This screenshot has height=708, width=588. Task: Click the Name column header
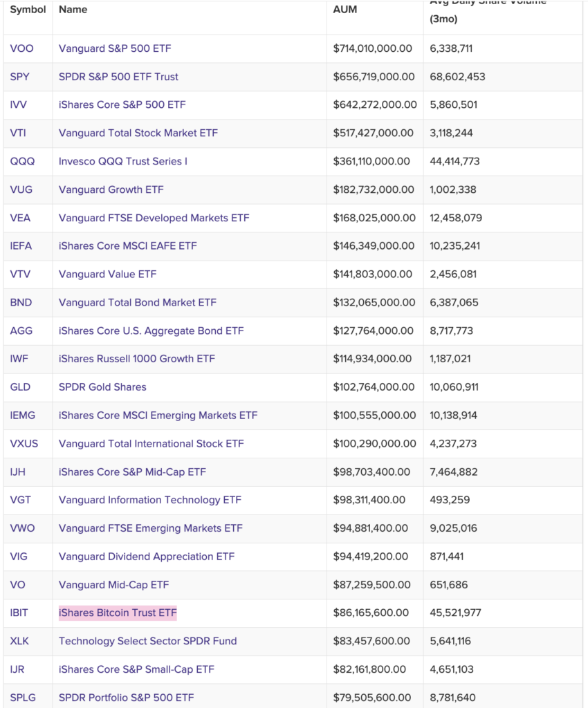pyautogui.click(x=73, y=10)
